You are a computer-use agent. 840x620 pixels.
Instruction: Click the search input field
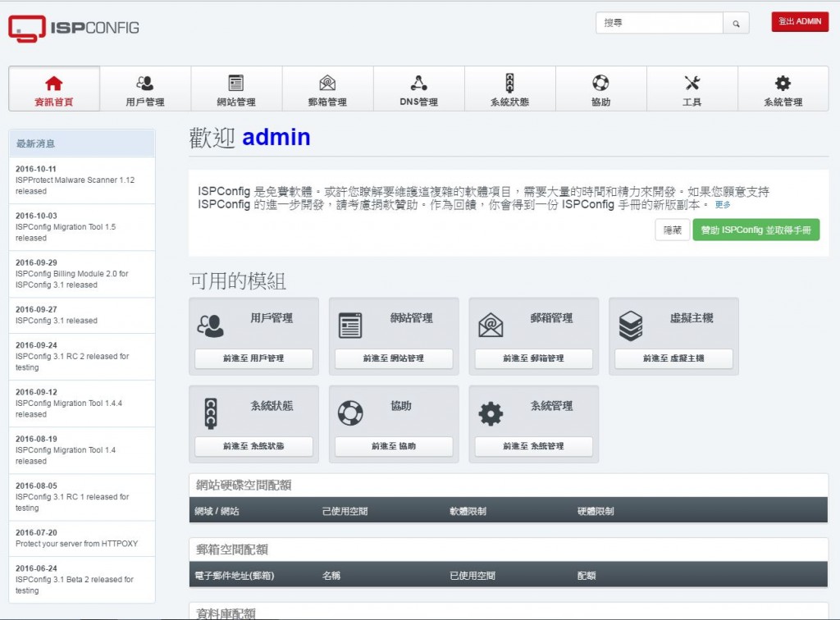pyautogui.click(x=660, y=24)
